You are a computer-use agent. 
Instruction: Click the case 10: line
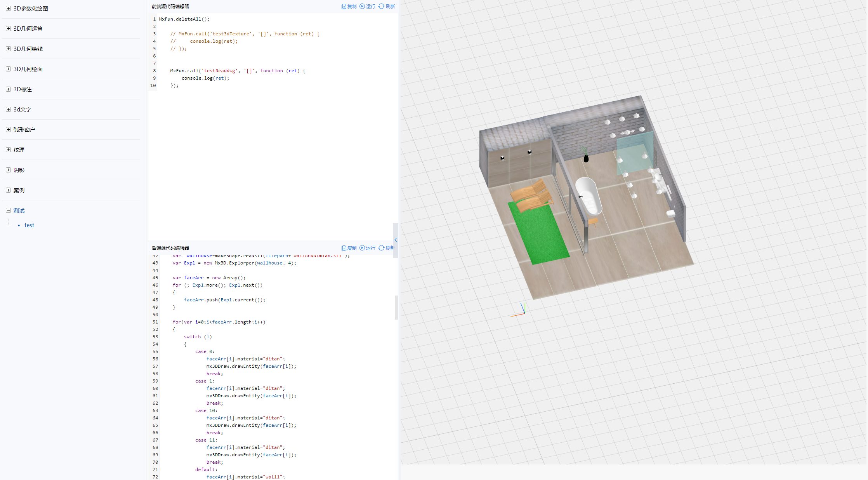(x=207, y=410)
